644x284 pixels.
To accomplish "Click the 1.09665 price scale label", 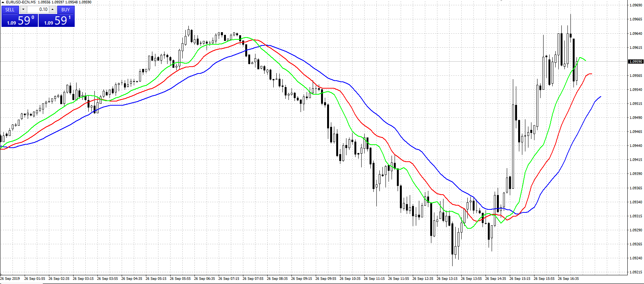I will [x=636, y=19].
